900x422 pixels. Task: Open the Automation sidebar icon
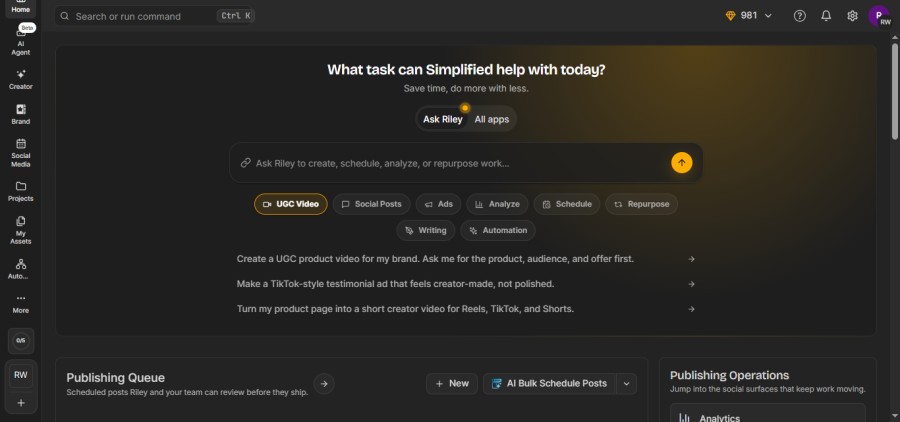(x=21, y=269)
